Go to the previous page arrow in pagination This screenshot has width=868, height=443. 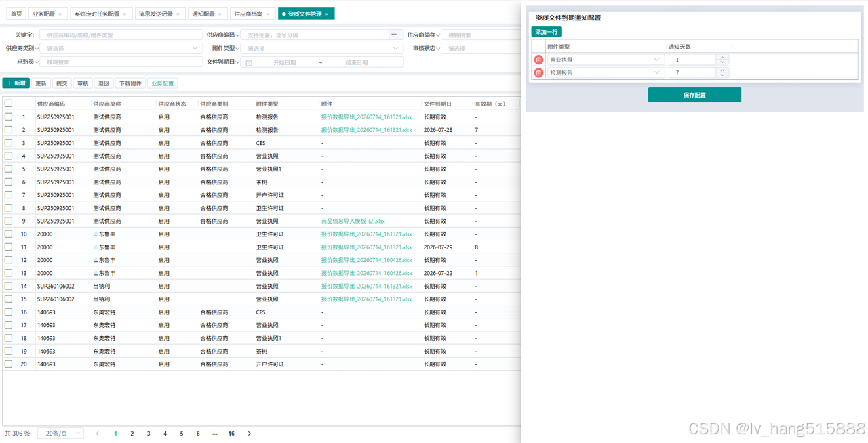coord(98,434)
